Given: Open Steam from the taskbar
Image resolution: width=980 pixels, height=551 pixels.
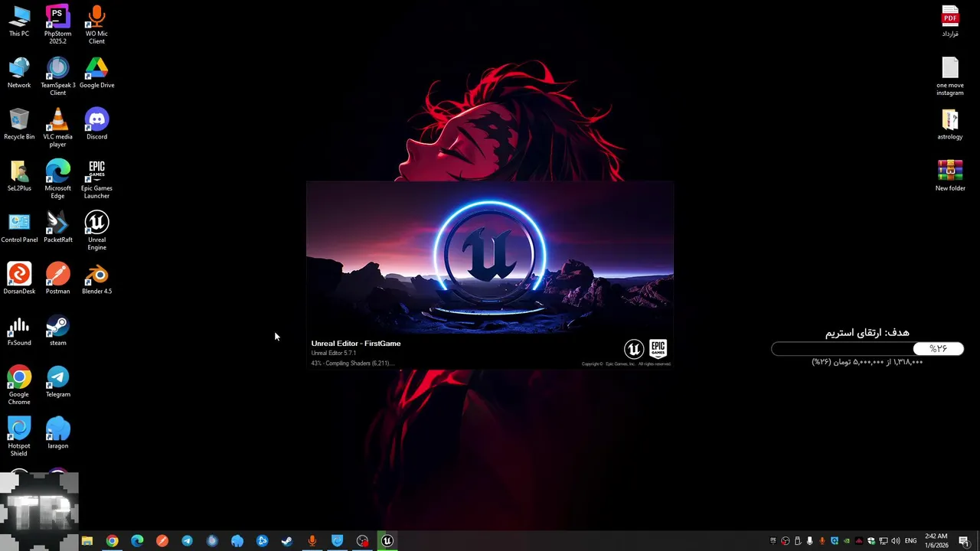Looking at the screenshot, I should point(287,541).
